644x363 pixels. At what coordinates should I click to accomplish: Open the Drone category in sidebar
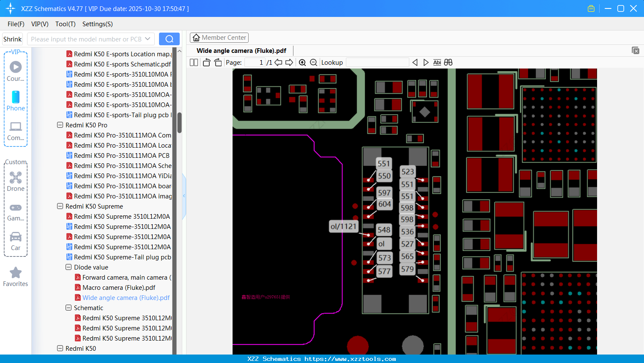16,181
